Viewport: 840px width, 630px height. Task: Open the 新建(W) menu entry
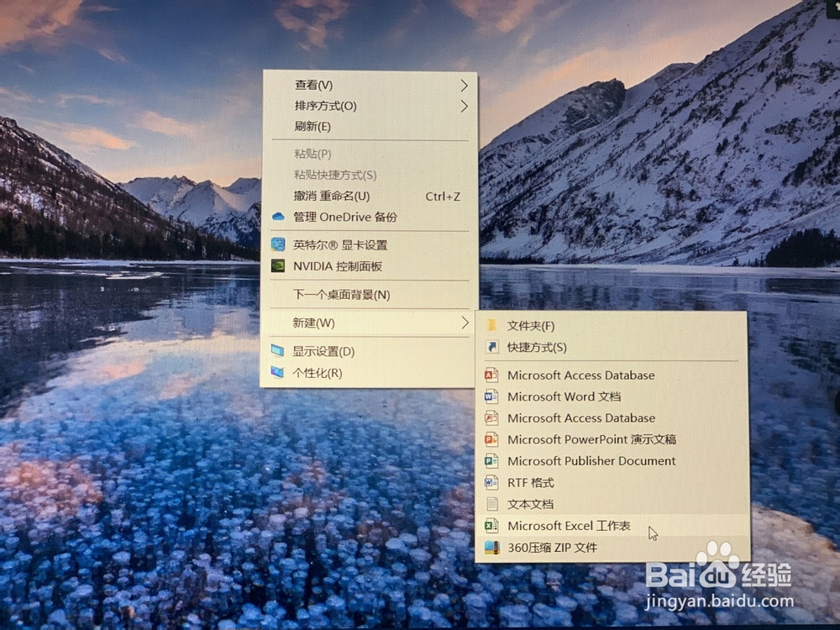click(x=369, y=323)
